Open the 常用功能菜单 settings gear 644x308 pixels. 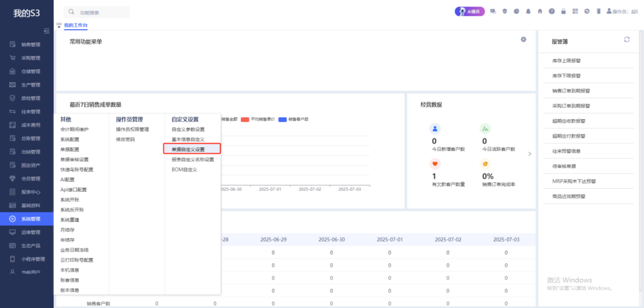pos(524,39)
